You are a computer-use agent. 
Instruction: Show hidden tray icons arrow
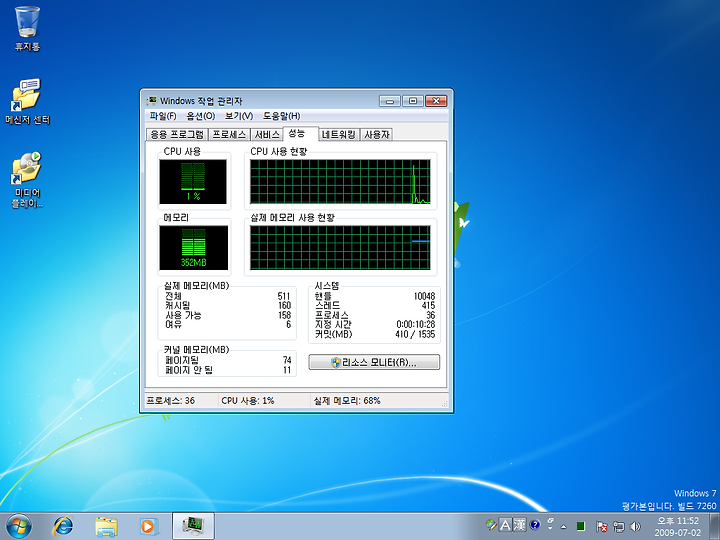[x=563, y=526]
